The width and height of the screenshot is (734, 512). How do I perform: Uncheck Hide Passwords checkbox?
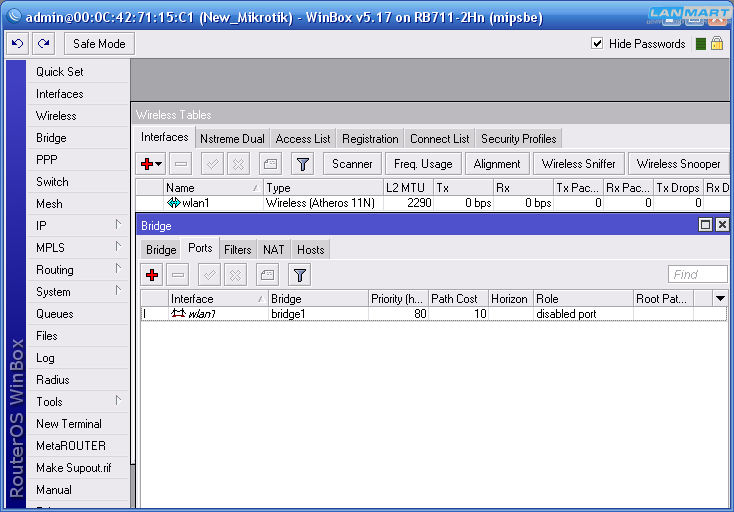point(597,44)
